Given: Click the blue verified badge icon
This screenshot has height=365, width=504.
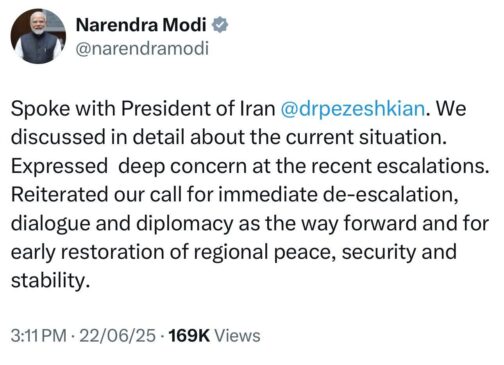Looking at the screenshot, I should tap(220, 25).
